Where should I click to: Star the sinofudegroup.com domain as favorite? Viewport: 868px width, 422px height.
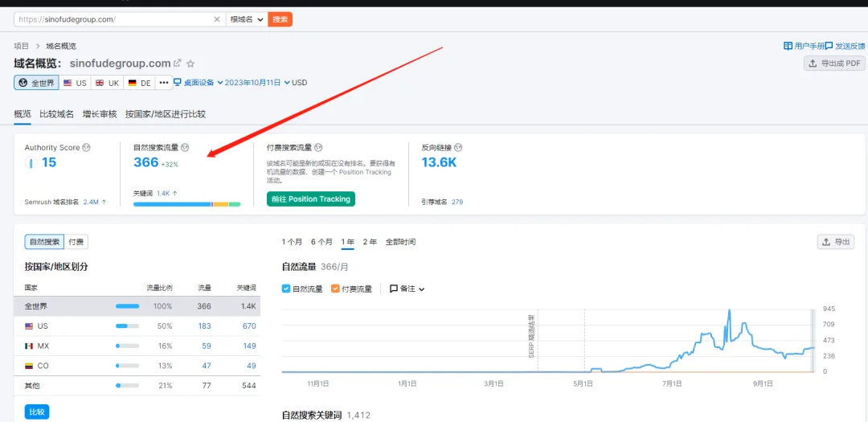point(190,64)
